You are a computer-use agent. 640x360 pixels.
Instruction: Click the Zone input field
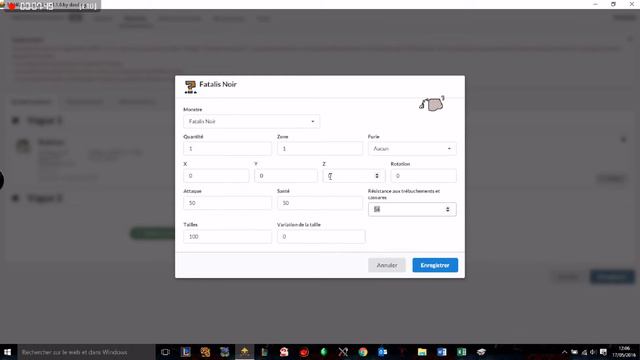coord(320,149)
